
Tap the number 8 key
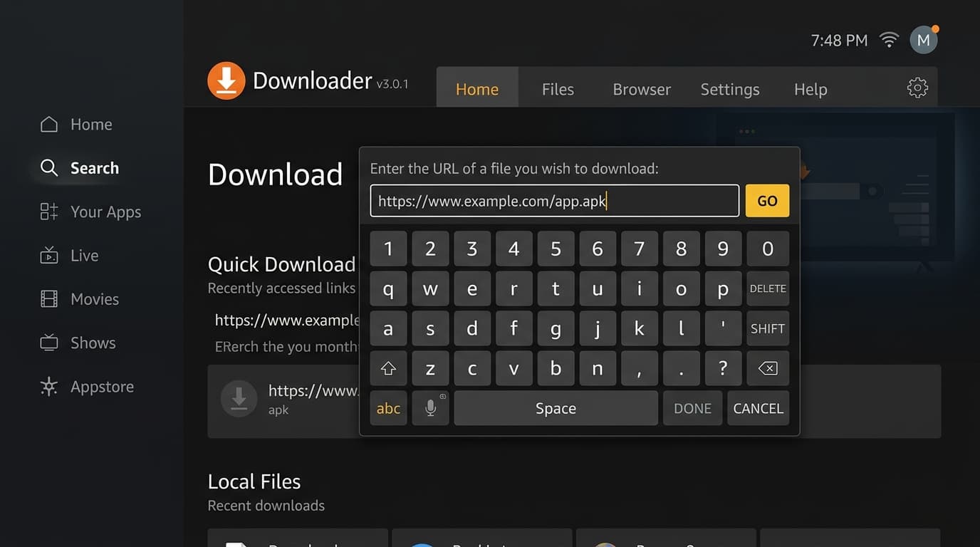(x=682, y=249)
